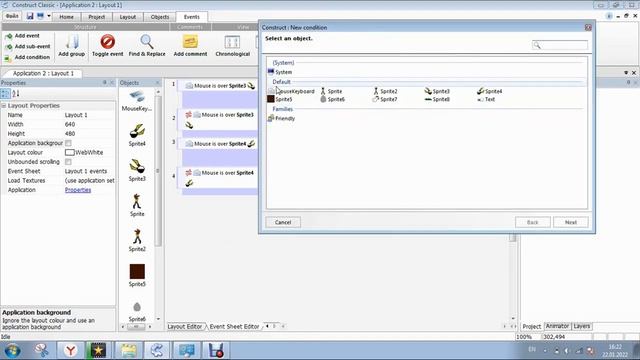Open the Windows Start button

pyautogui.click(x=12, y=351)
